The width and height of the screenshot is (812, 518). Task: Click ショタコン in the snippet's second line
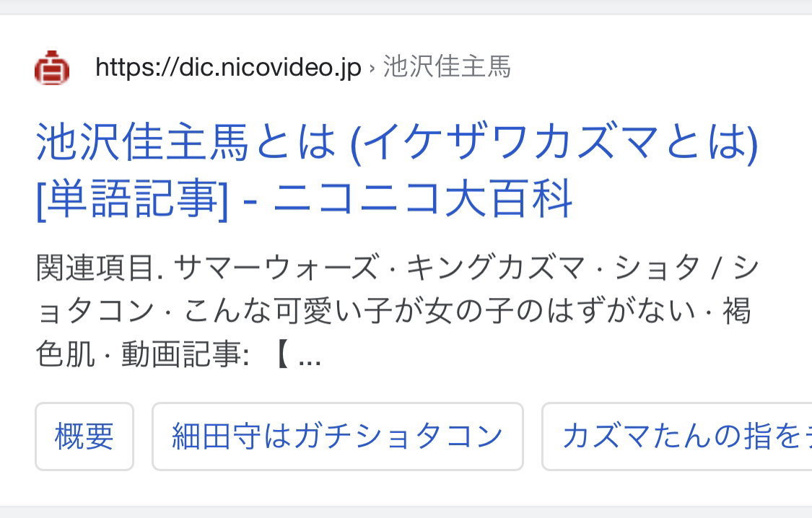click(95, 312)
